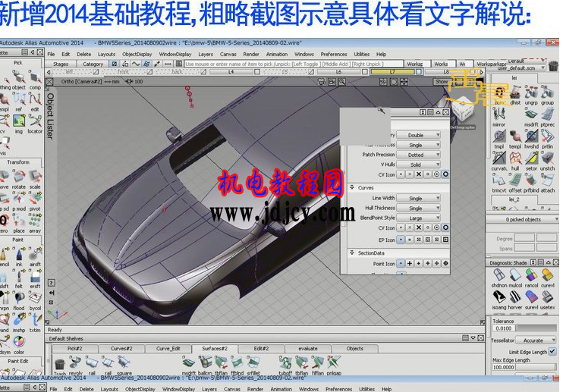Screen dimensions: 563x392
Task: Open the picked objects dropdown
Action: click(523, 219)
